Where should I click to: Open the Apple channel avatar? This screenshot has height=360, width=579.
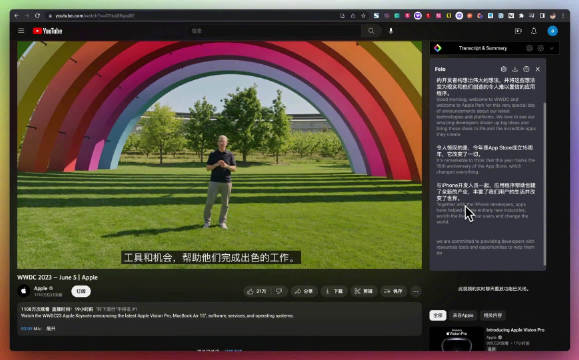point(24,291)
